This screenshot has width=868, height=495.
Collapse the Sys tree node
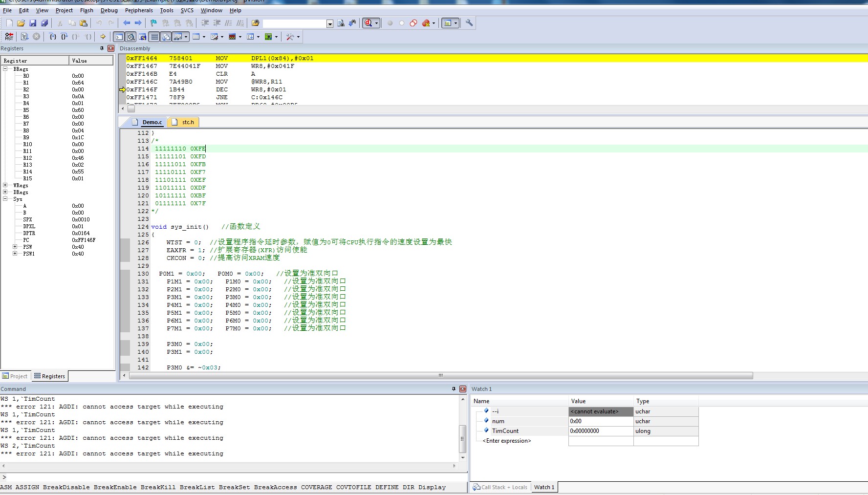[x=5, y=199]
